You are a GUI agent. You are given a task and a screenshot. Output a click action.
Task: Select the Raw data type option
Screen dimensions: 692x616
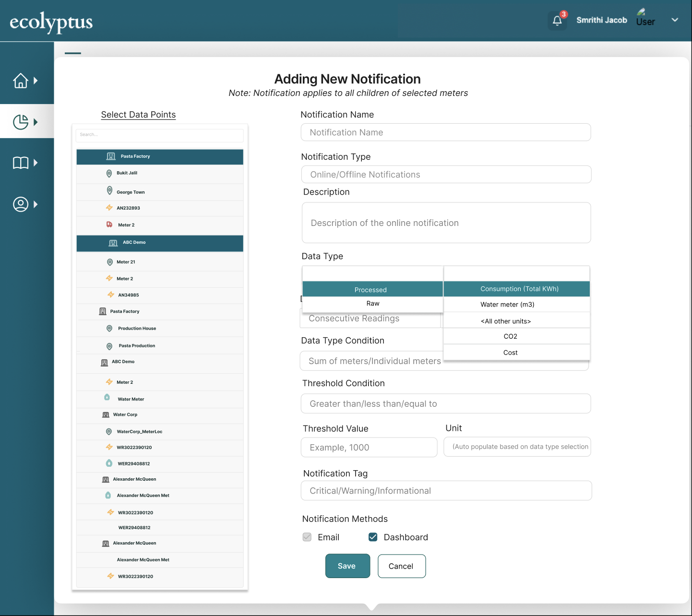click(x=372, y=304)
